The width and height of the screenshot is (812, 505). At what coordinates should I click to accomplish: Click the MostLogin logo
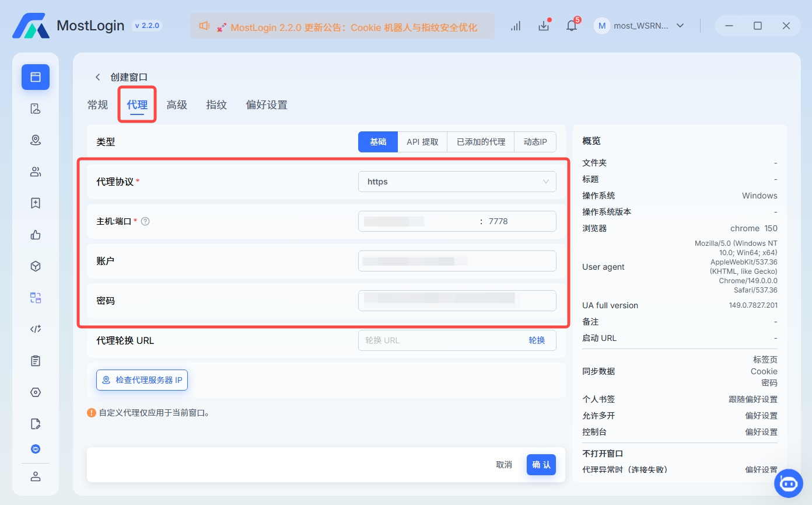31,26
